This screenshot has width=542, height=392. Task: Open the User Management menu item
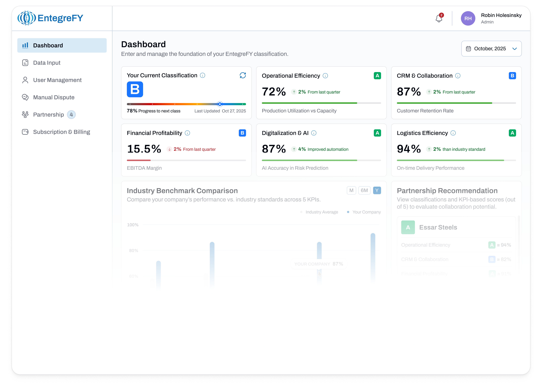coord(62,80)
